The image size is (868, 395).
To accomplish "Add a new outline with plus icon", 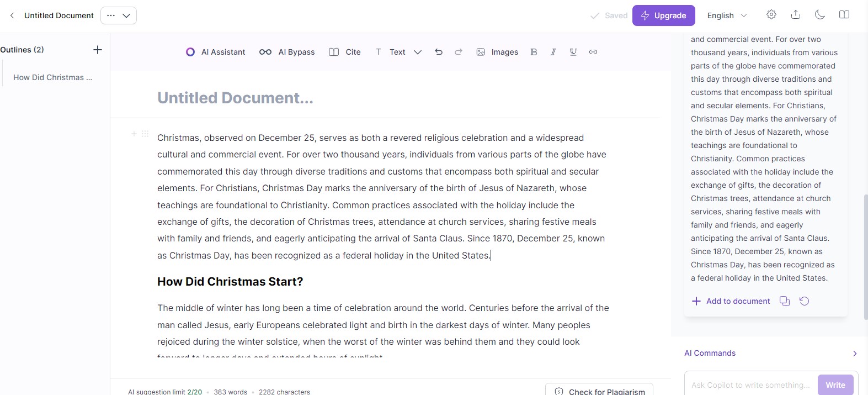I will coord(98,50).
